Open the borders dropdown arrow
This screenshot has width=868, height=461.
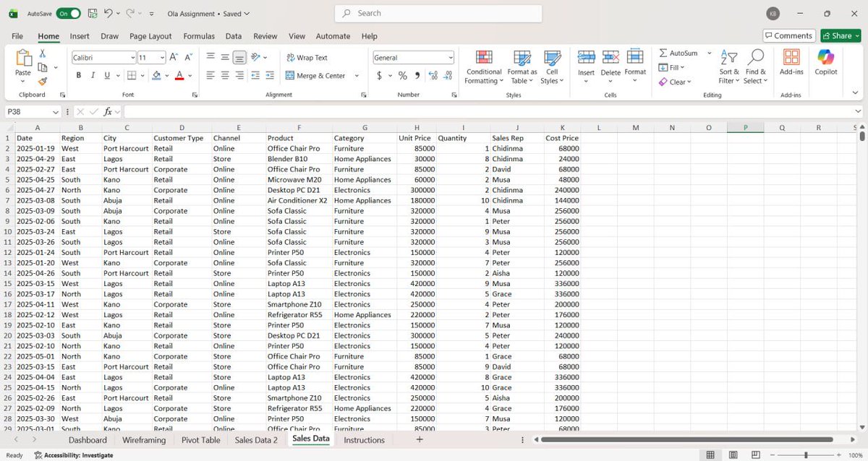click(142, 75)
